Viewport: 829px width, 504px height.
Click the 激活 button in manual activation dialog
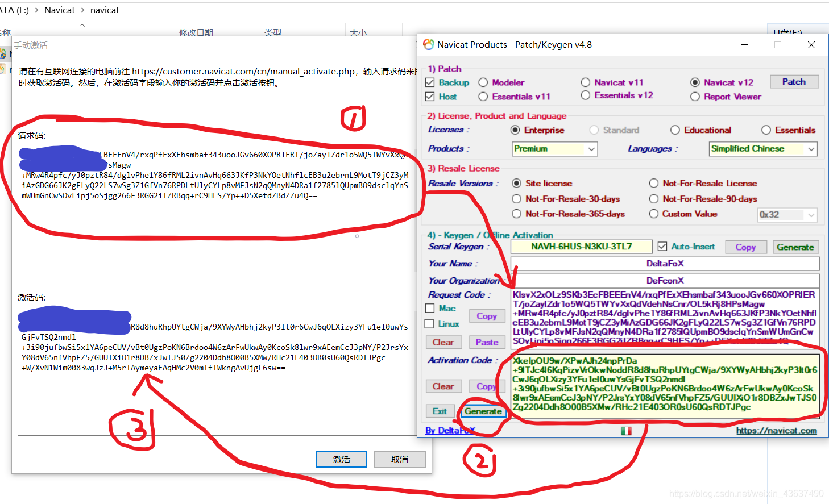342,459
